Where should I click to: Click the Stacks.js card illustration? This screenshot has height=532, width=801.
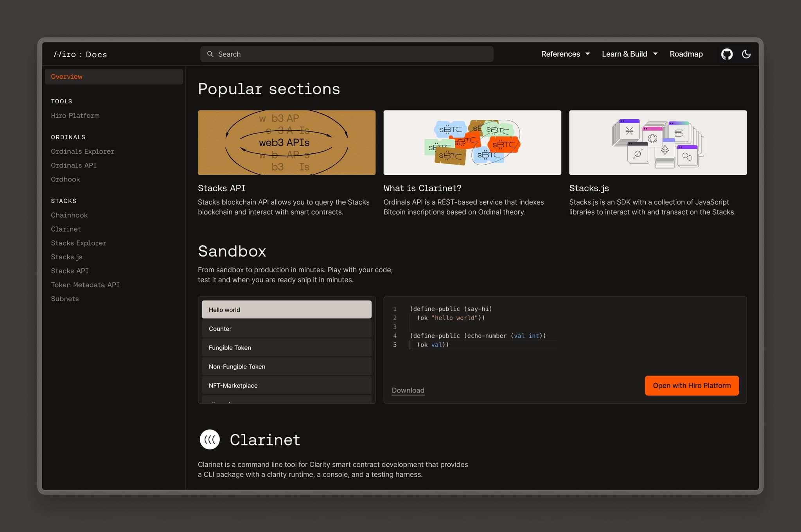point(657,142)
